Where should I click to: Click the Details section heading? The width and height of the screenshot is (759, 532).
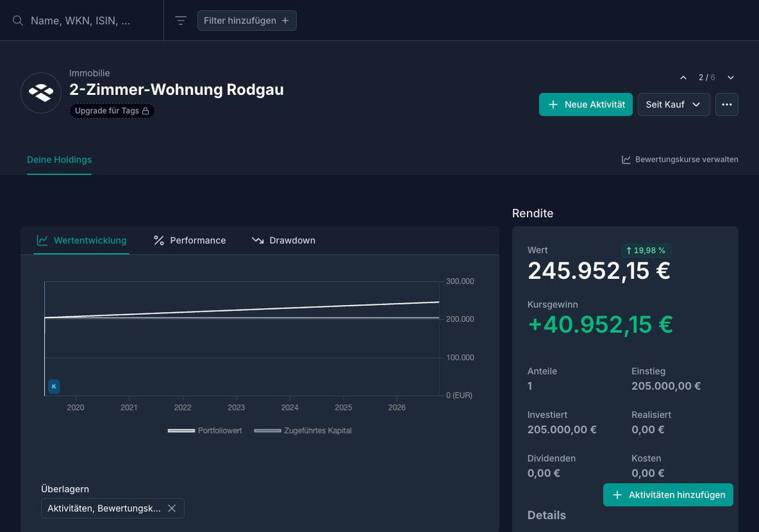pyautogui.click(x=546, y=515)
